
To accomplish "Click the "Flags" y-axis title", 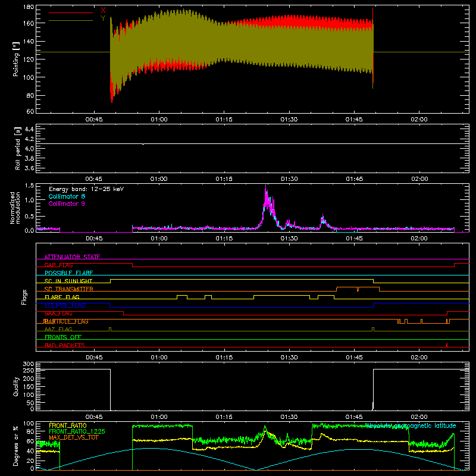I will (x=24, y=297).
